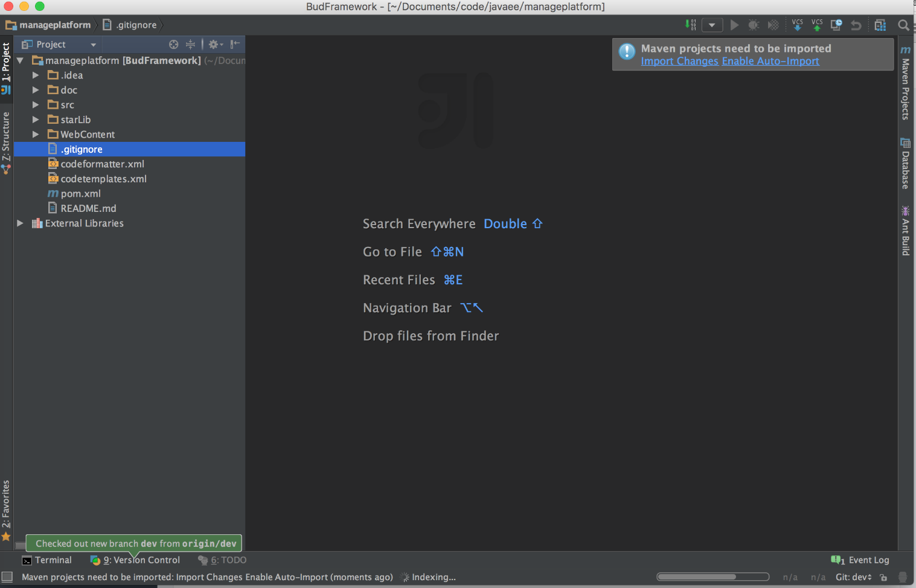Viewport: 916px width, 588px height.
Task: Select pom.xml in project tree
Action: [x=129, y=193]
